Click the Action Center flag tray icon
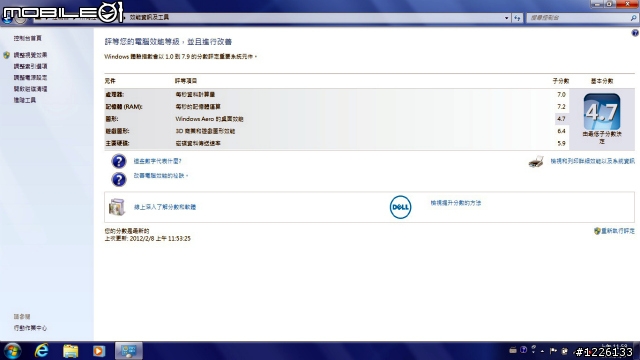This screenshot has width=640, height=360. coord(553,351)
